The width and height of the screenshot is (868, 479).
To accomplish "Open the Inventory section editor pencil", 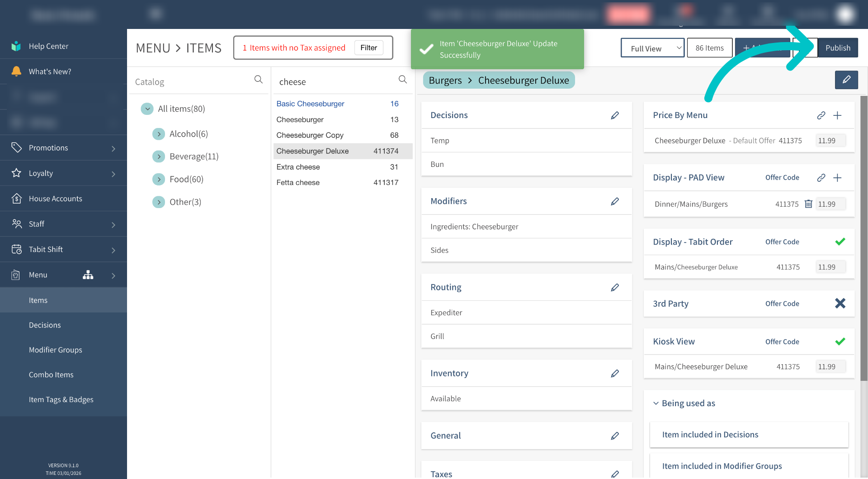I will pos(615,373).
